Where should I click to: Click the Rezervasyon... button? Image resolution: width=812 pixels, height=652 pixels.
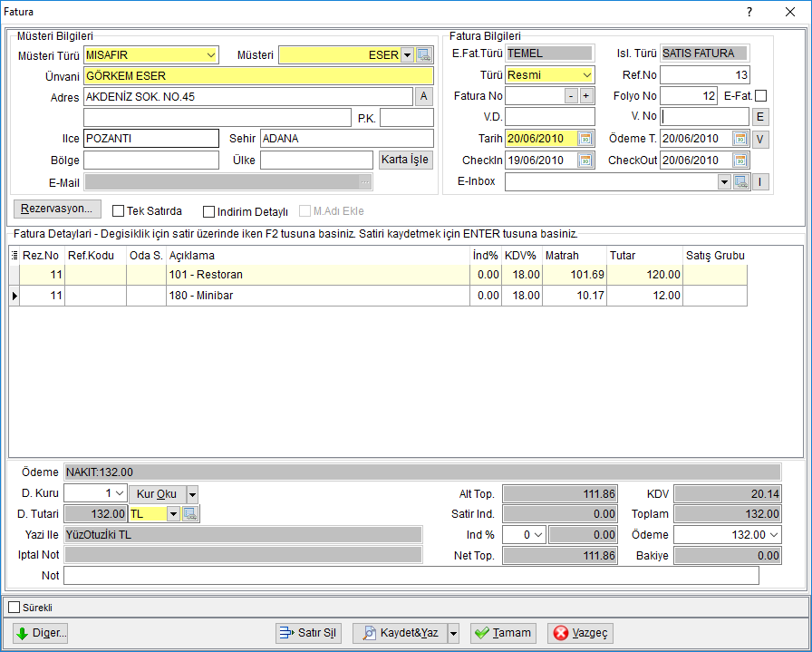point(57,209)
